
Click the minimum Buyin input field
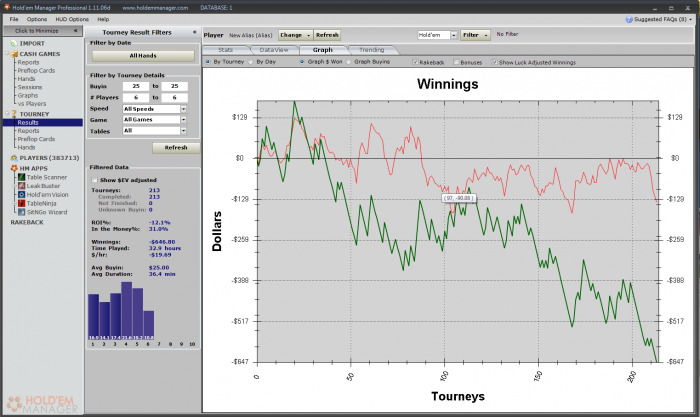(136, 86)
